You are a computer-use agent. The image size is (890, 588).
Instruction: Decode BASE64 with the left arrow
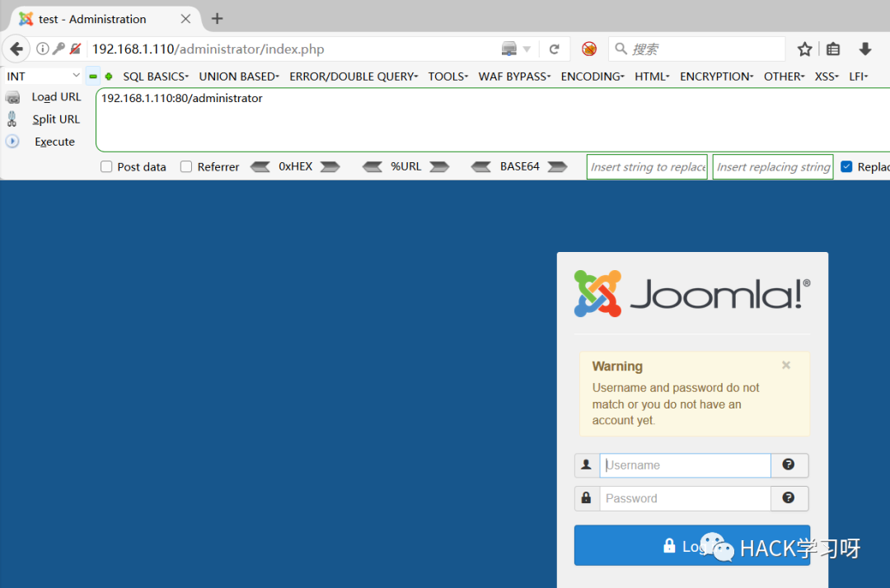(x=481, y=166)
